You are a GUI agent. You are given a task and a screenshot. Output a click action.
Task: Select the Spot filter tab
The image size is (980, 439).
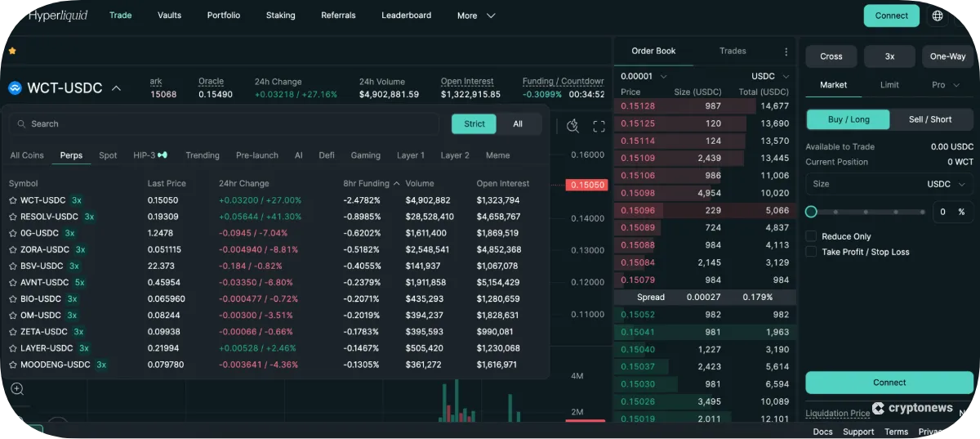(x=108, y=155)
